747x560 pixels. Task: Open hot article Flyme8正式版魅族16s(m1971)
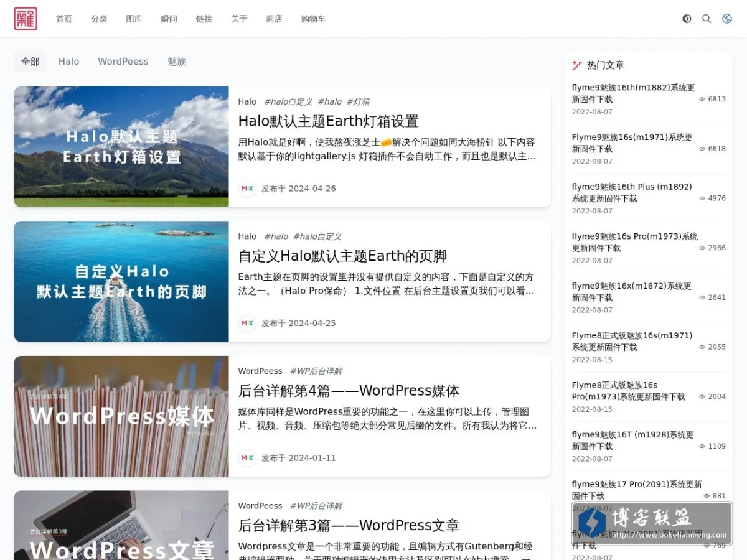(632, 341)
